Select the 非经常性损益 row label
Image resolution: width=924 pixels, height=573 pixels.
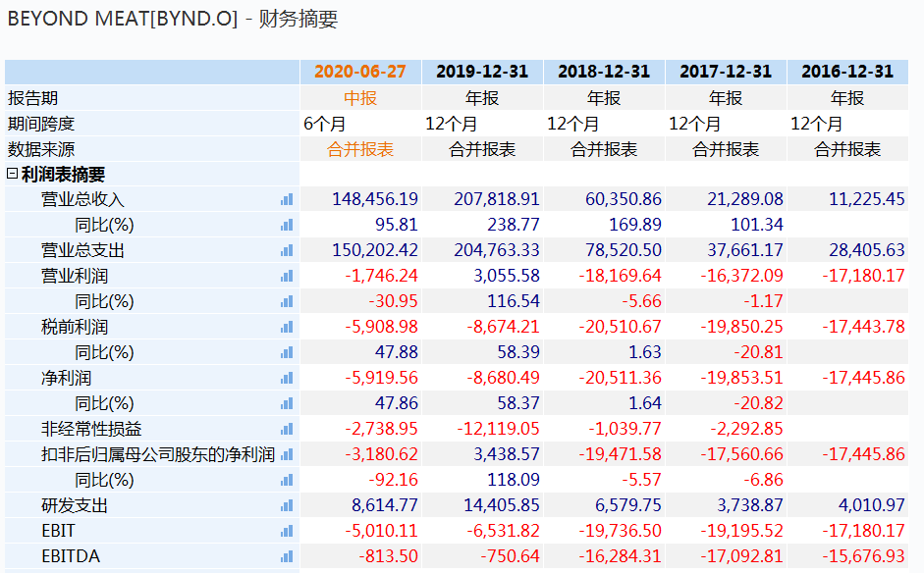(91, 430)
